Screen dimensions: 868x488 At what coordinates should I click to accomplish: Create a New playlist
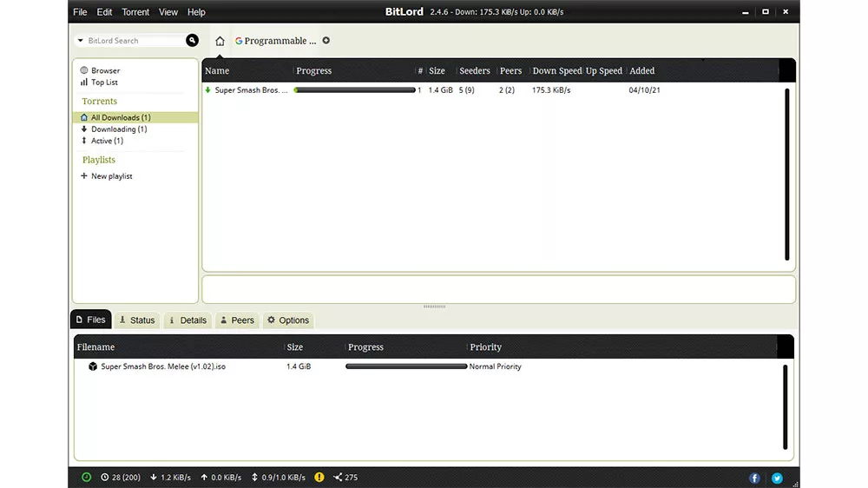pos(106,176)
